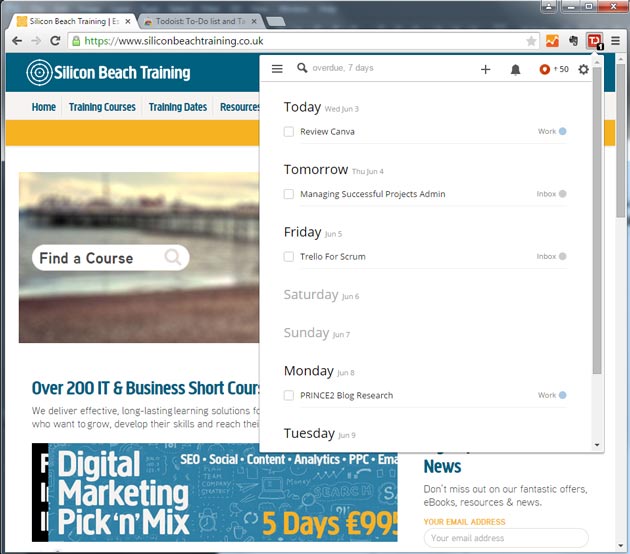This screenshot has width=630, height=554.
Task: Tick the Trello For Scrum checkbox
Action: [x=289, y=257]
